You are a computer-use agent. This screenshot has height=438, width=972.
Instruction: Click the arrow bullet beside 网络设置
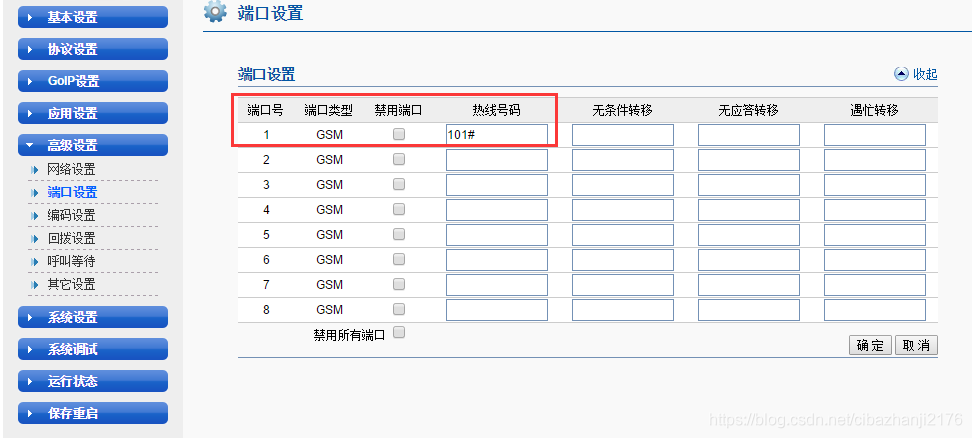35,169
